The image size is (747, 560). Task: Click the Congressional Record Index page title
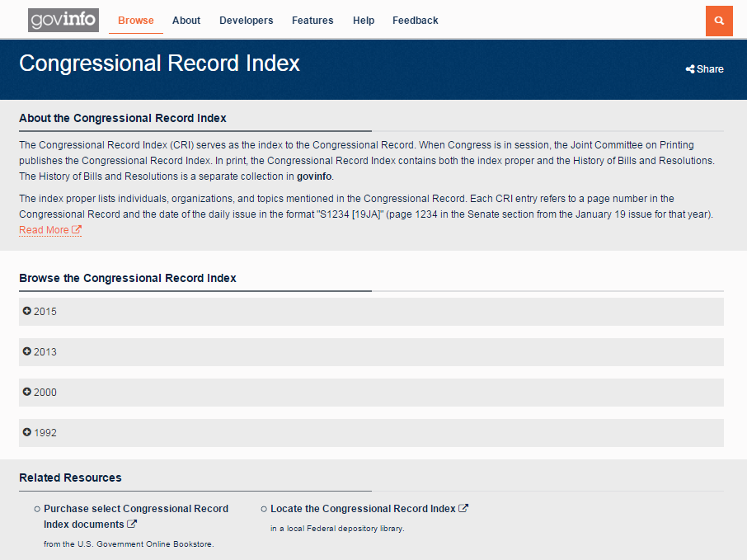(x=159, y=63)
